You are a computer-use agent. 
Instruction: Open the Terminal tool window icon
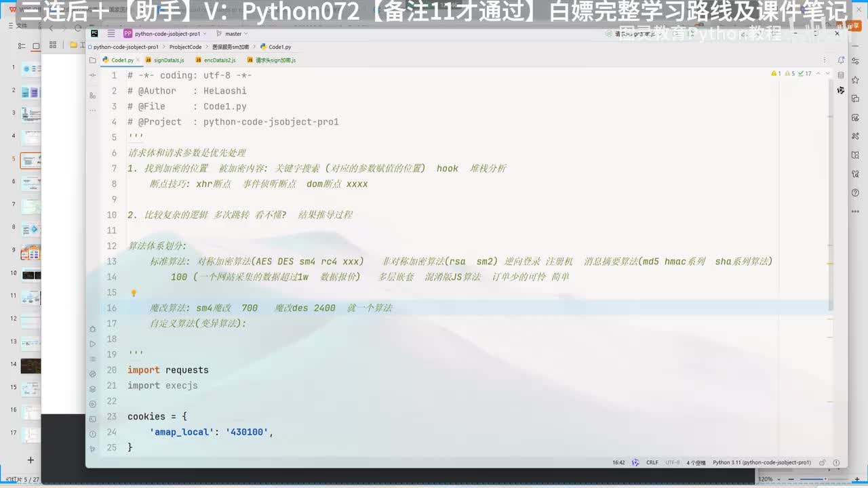[x=93, y=419]
